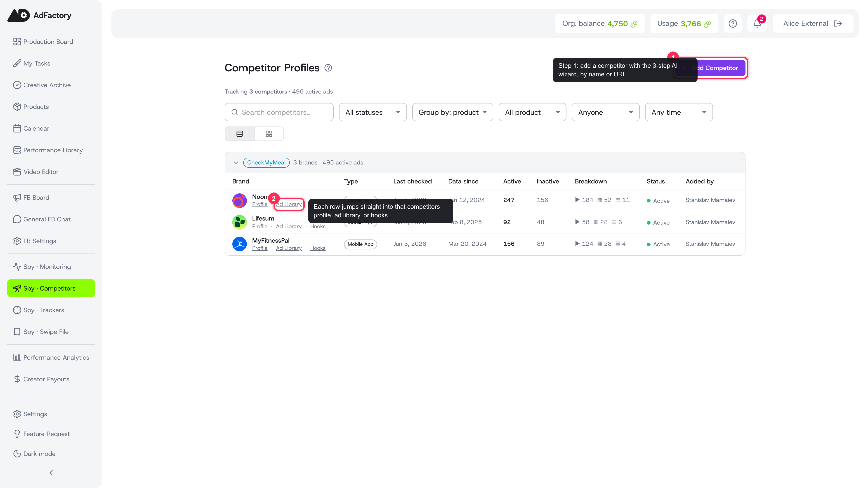868x488 pixels.
Task: Click the Alice External user name
Action: [805, 23]
